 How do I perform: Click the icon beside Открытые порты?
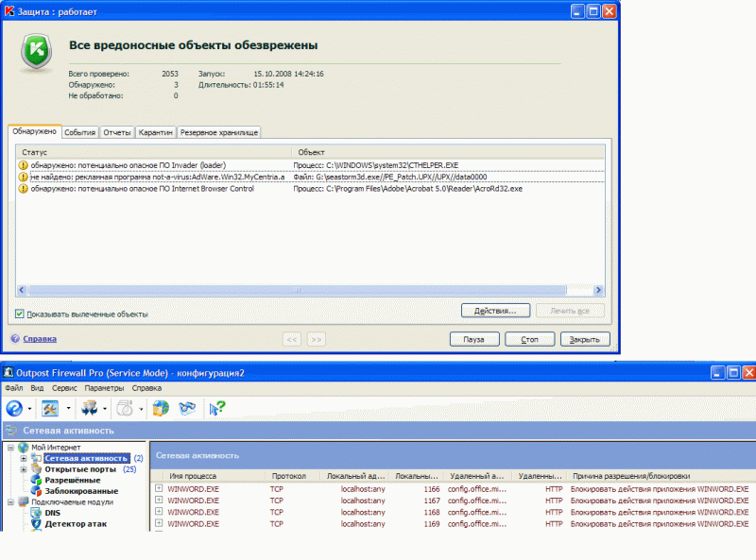click(x=36, y=469)
